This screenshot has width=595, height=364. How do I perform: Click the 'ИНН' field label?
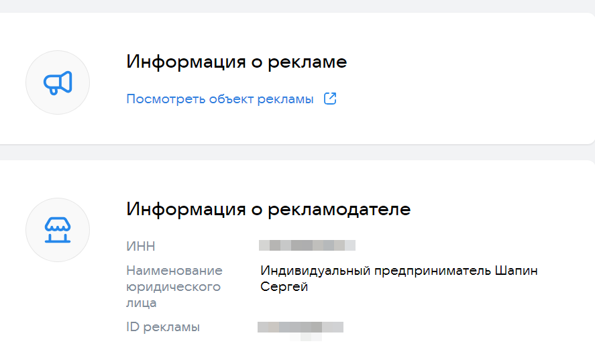click(140, 246)
